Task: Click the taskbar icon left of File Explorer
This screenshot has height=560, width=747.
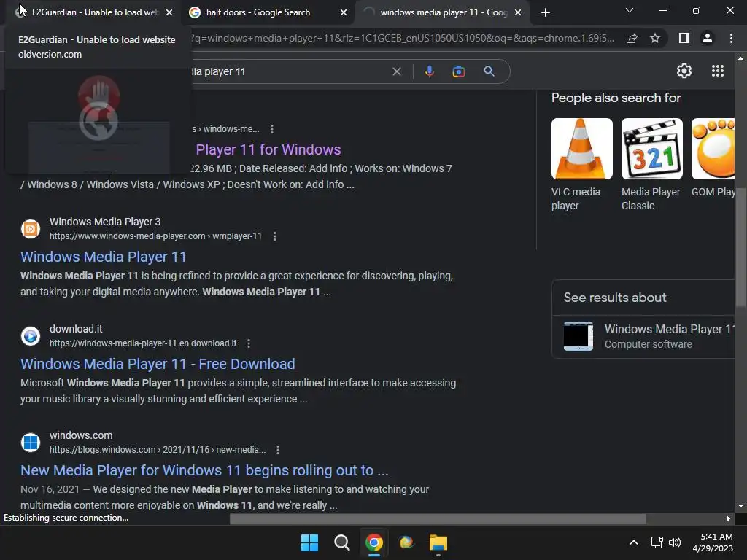Action: click(x=406, y=542)
